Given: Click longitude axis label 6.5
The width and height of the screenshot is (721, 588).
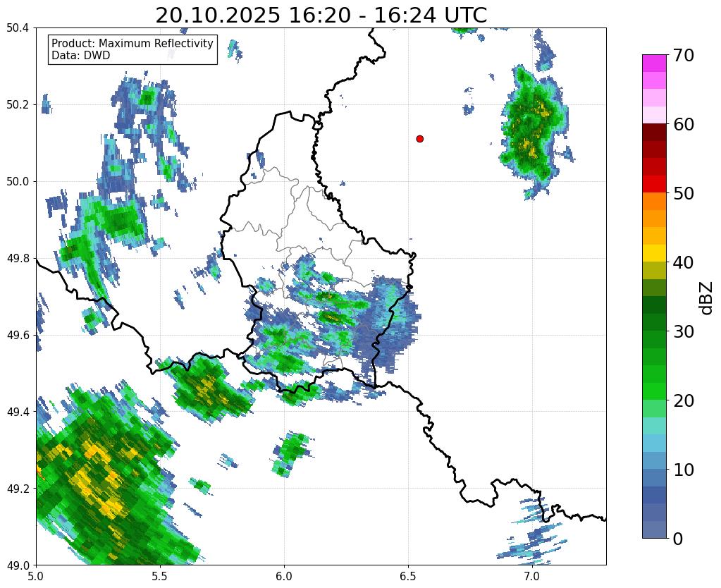Looking at the screenshot, I should point(408,576).
